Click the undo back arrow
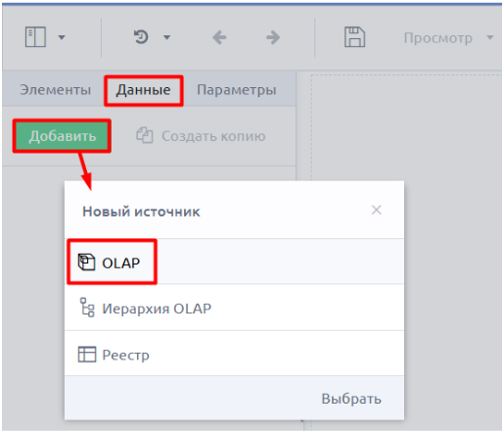The image size is (504, 432). 219,37
